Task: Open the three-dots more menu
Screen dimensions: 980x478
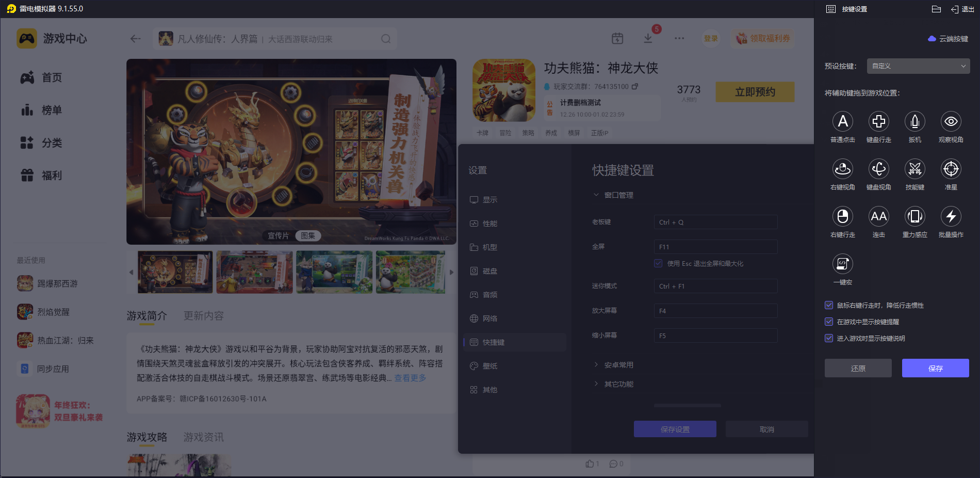Action: (x=679, y=38)
